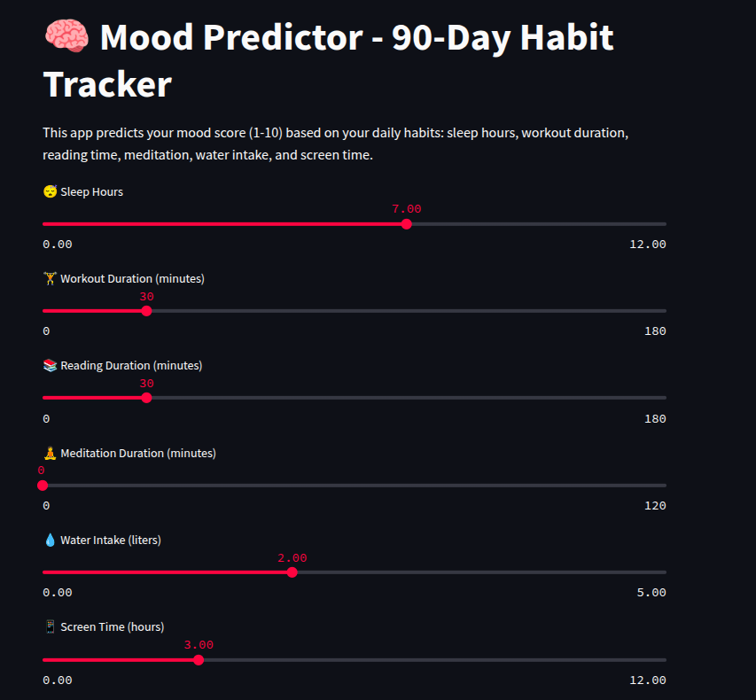The width and height of the screenshot is (756, 700).
Task: Click the Reading Duration slider knob
Action: pos(146,398)
